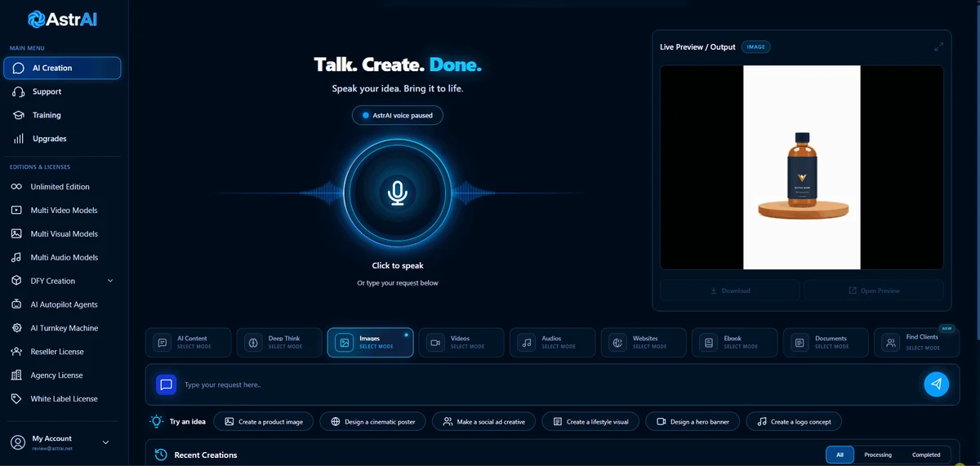
Task: Click the AI Turnkey Machine gear icon
Action: [16, 328]
